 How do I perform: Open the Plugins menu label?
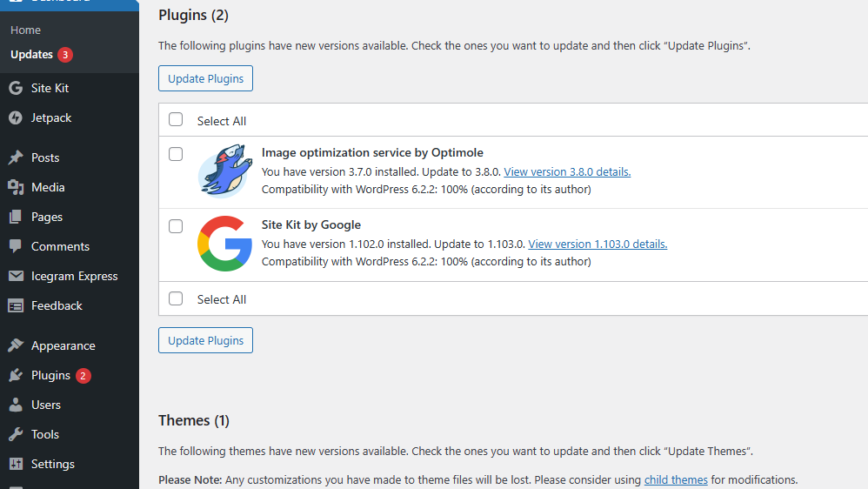pos(50,376)
